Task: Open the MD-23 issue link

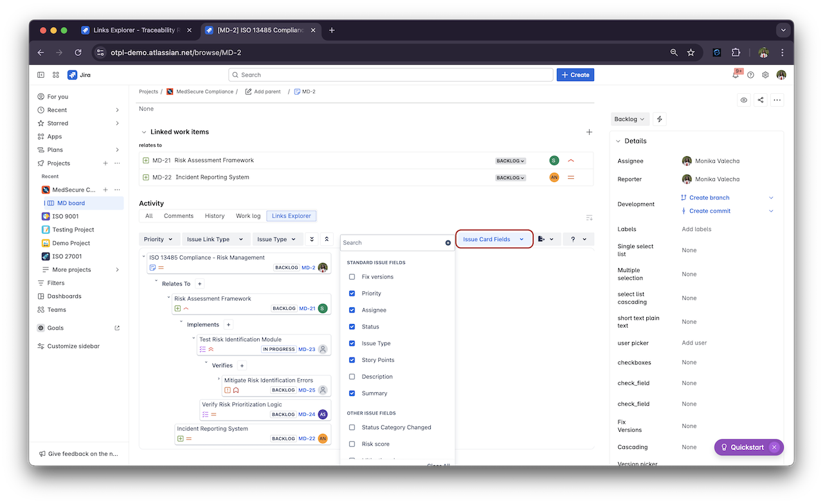Action: point(307,350)
